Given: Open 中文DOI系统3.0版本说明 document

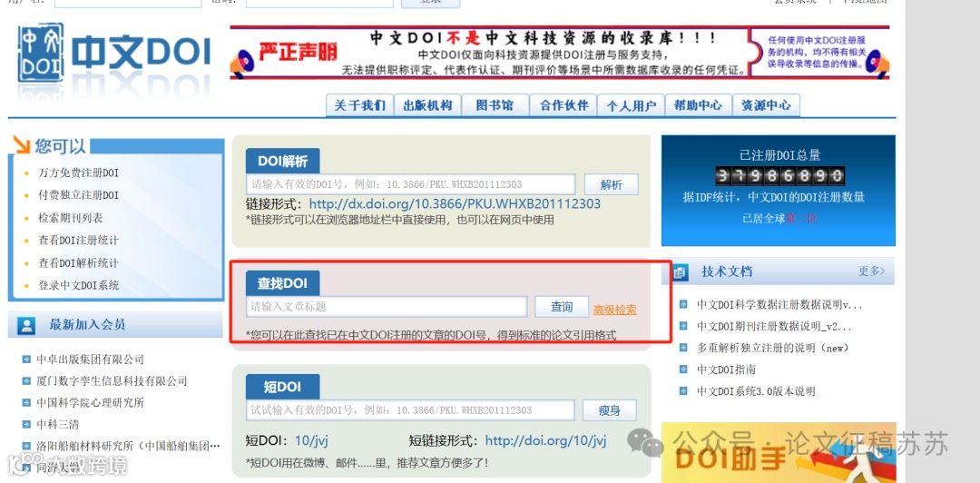Looking at the screenshot, I should (756, 391).
